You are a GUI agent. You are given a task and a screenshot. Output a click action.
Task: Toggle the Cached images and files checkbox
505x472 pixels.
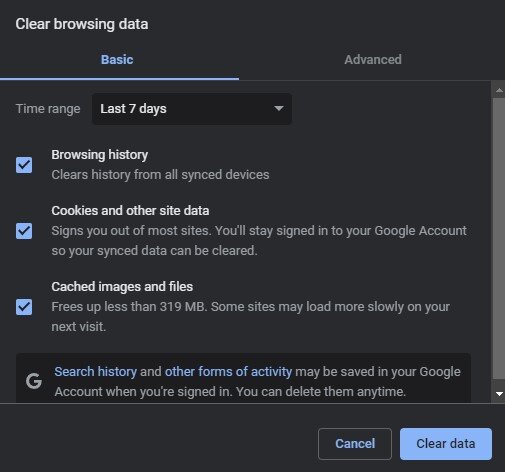click(x=24, y=307)
